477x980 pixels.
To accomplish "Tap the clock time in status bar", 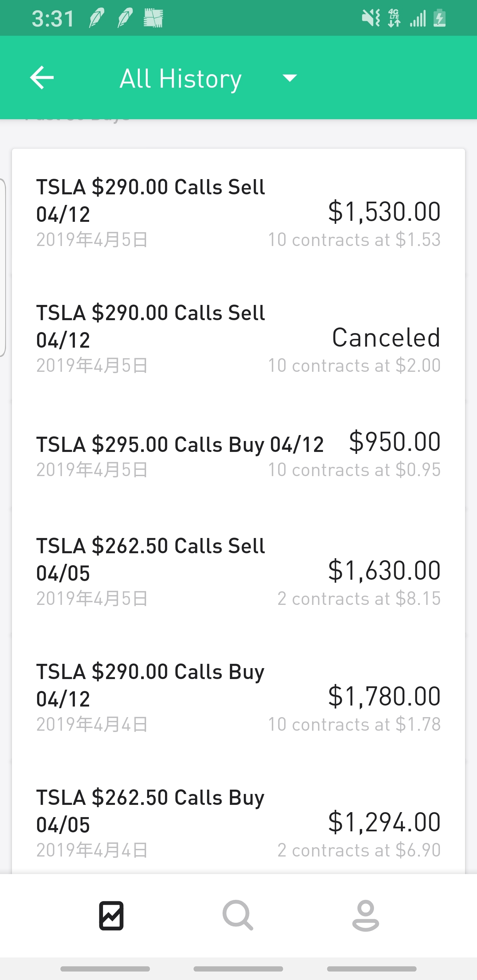I will pos(53,18).
